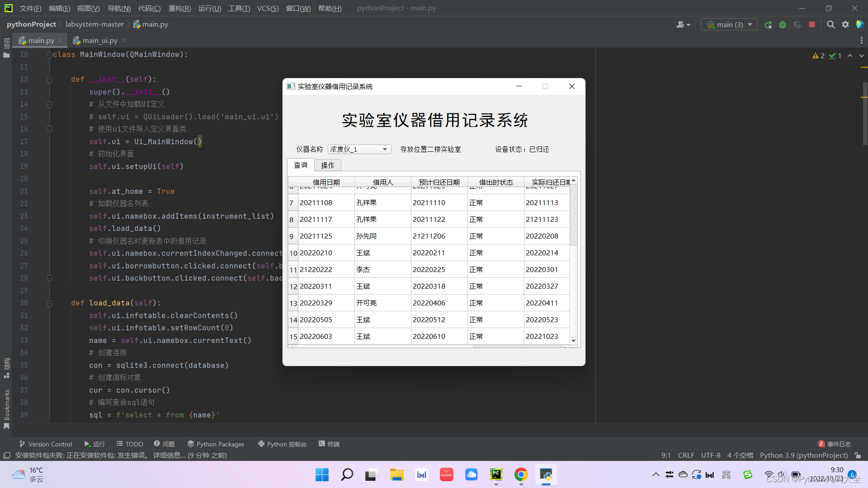This screenshot has width=868, height=488.
Task: Click the Rerun green arrow icon
Action: pos(768,25)
